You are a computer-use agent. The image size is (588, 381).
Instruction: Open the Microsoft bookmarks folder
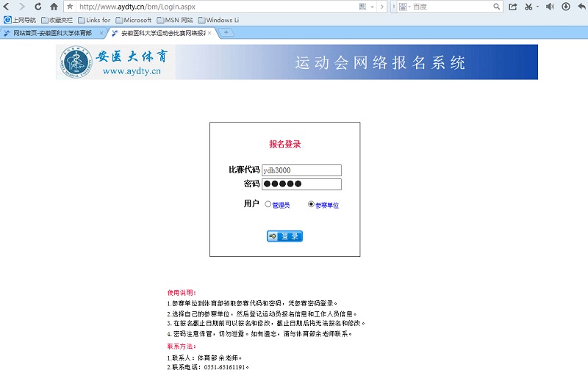point(134,20)
